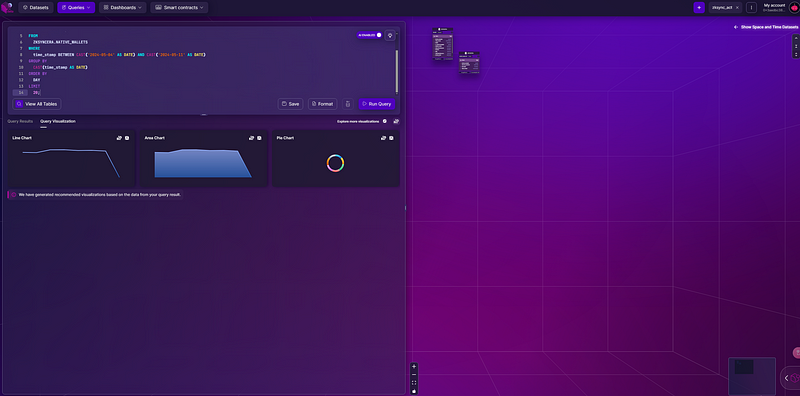Format the SQL query

[x=322, y=104]
